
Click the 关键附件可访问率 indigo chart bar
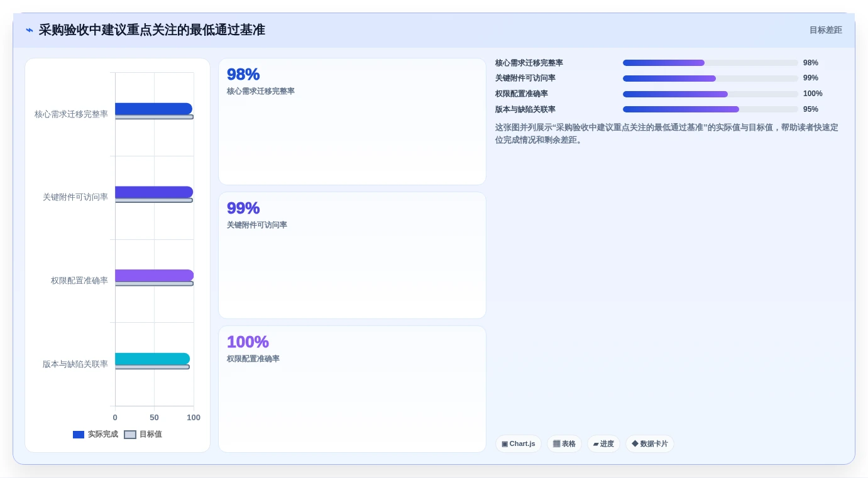pos(154,192)
